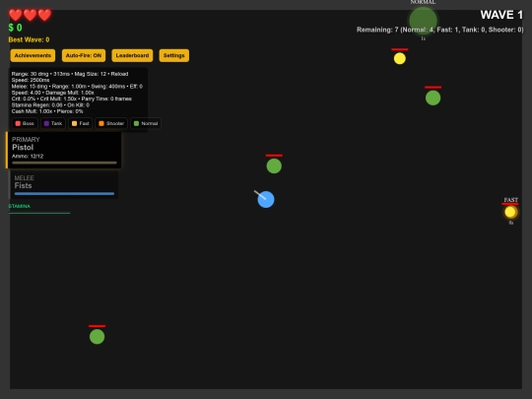Target the yellow enemy without a label
Viewport: 532px width, 399px height.
pos(400,58)
